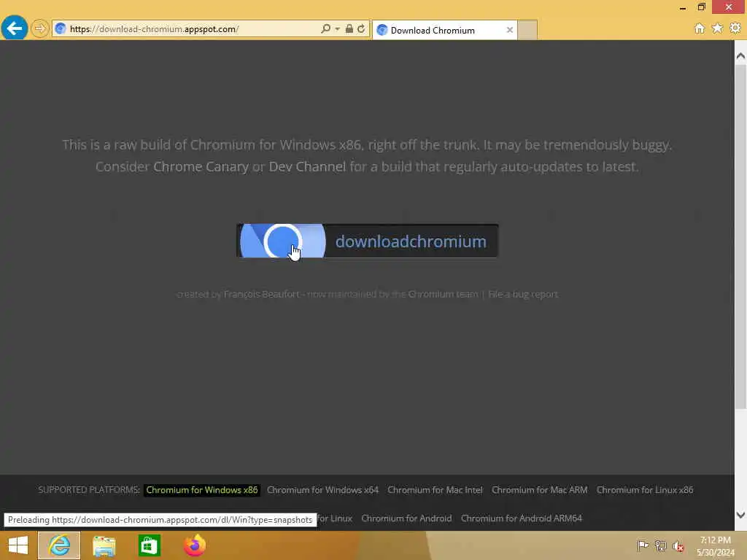
Task: Click the downloadchromium button text
Action: (x=411, y=241)
